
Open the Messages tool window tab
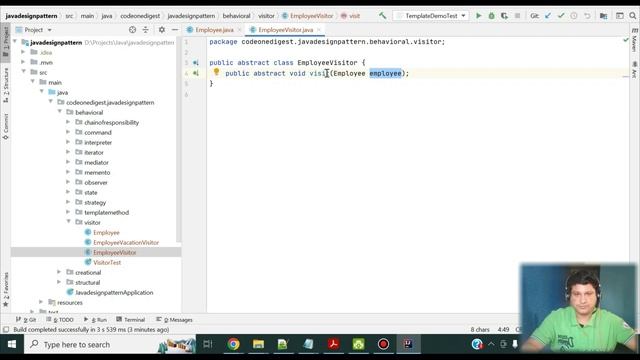coord(174,320)
